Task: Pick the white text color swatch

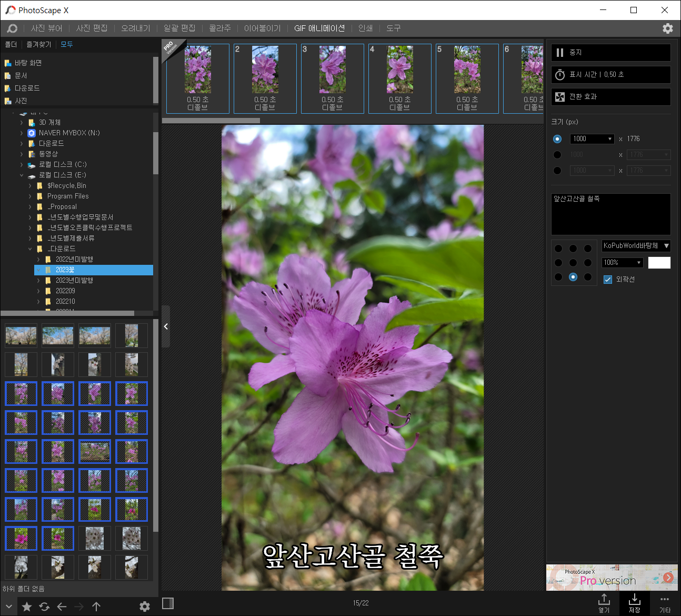Action: pos(659,263)
